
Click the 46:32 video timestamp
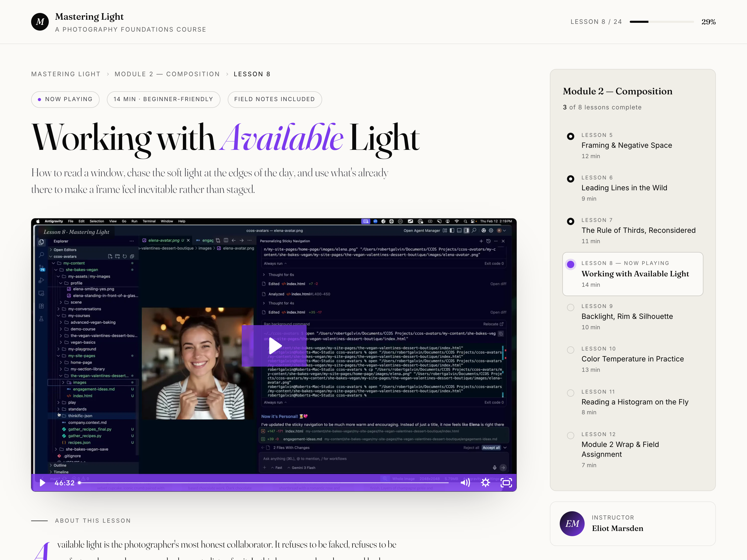point(65,483)
